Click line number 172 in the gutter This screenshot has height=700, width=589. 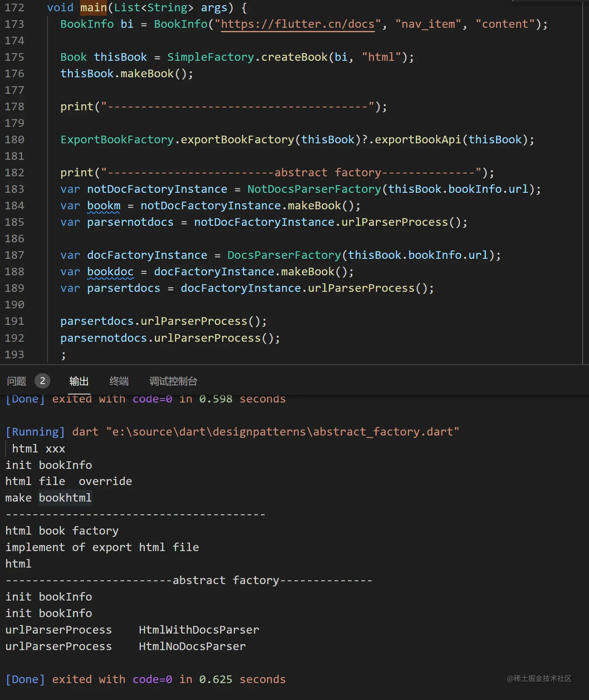(14, 8)
